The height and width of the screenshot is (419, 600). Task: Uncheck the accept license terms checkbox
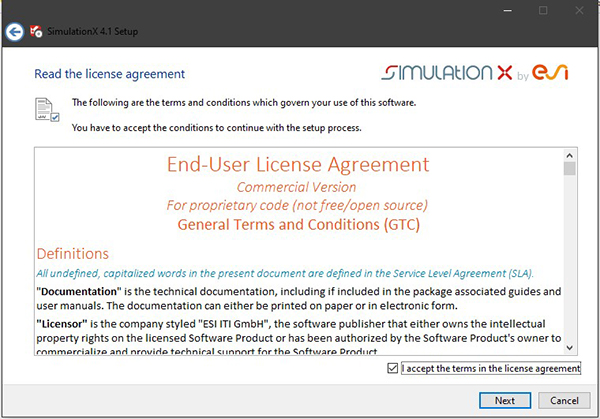tap(393, 368)
